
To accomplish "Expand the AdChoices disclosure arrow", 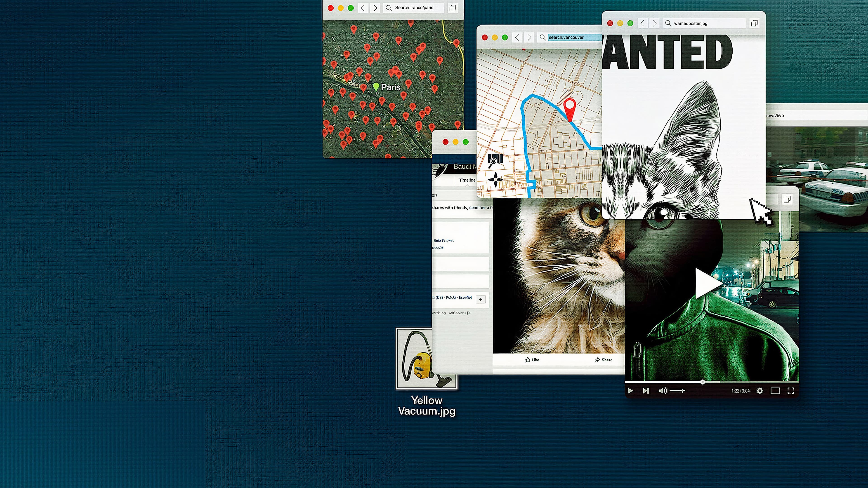I will (x=469, y=313).
